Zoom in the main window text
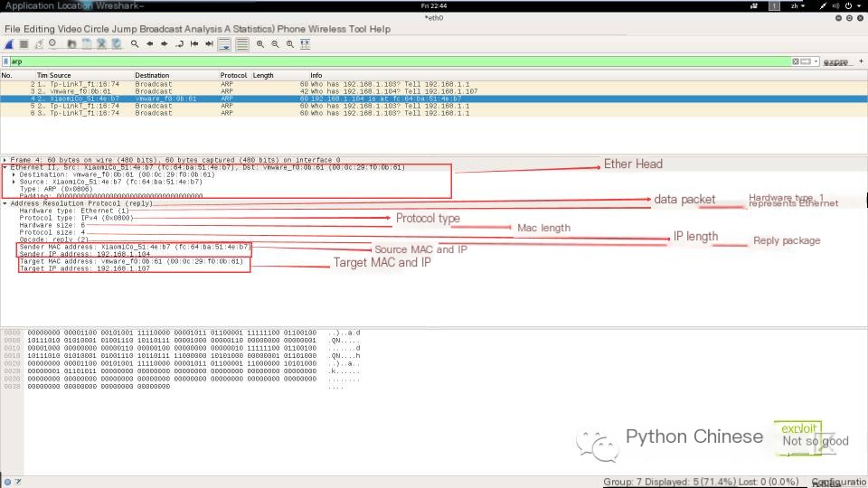 pos(260,44)
